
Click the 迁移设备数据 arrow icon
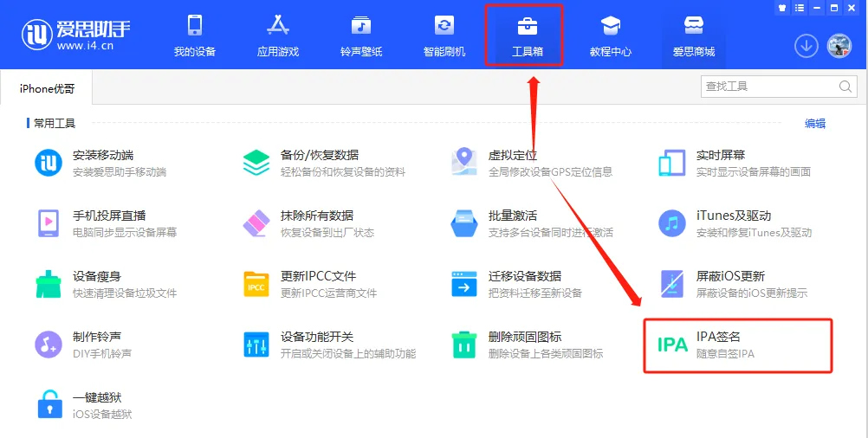tap(464, 284)
